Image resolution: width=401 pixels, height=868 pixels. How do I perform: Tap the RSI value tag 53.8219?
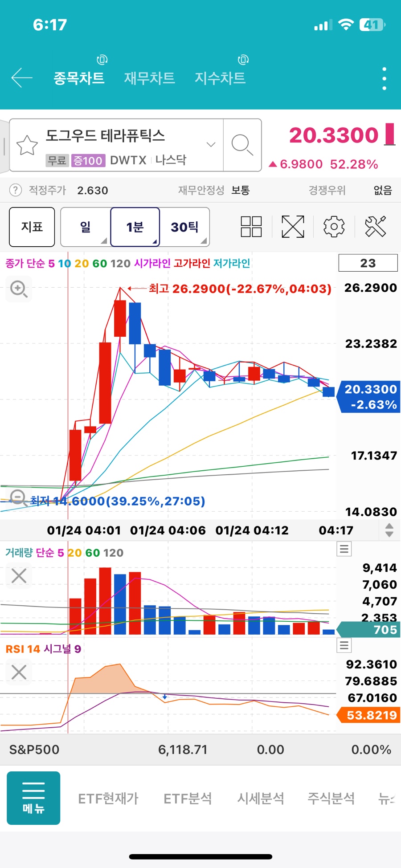click(369, 715)
